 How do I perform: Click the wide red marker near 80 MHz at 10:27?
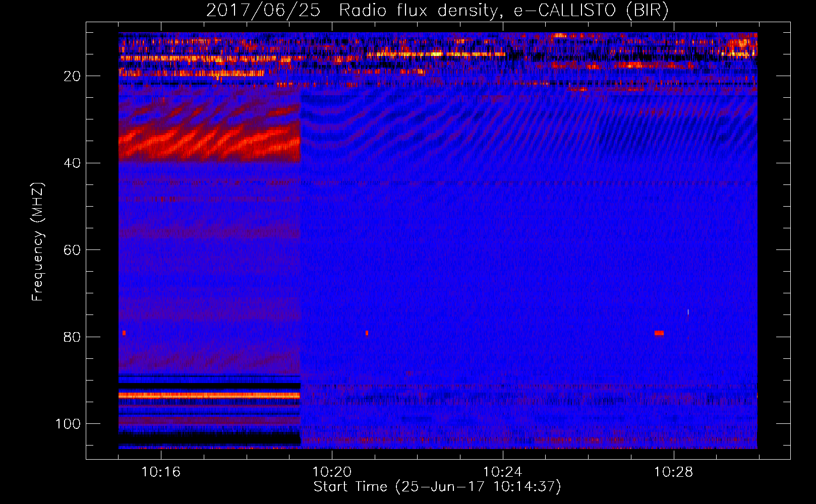click(659, 333)
